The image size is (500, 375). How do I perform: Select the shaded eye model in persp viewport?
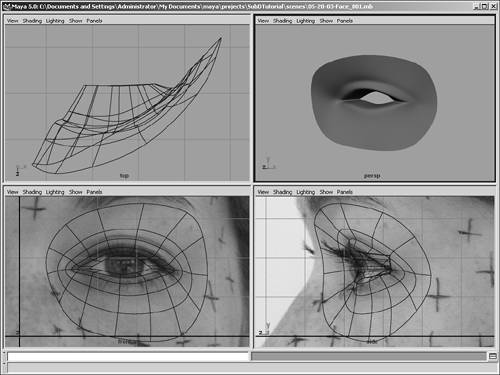click(x=374, y=103)
